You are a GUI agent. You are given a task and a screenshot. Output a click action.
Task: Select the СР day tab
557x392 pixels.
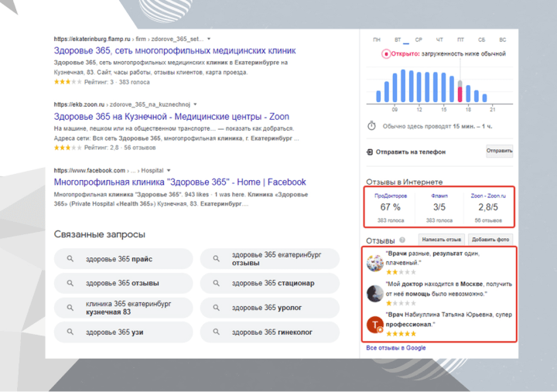(x=419, y=39)
